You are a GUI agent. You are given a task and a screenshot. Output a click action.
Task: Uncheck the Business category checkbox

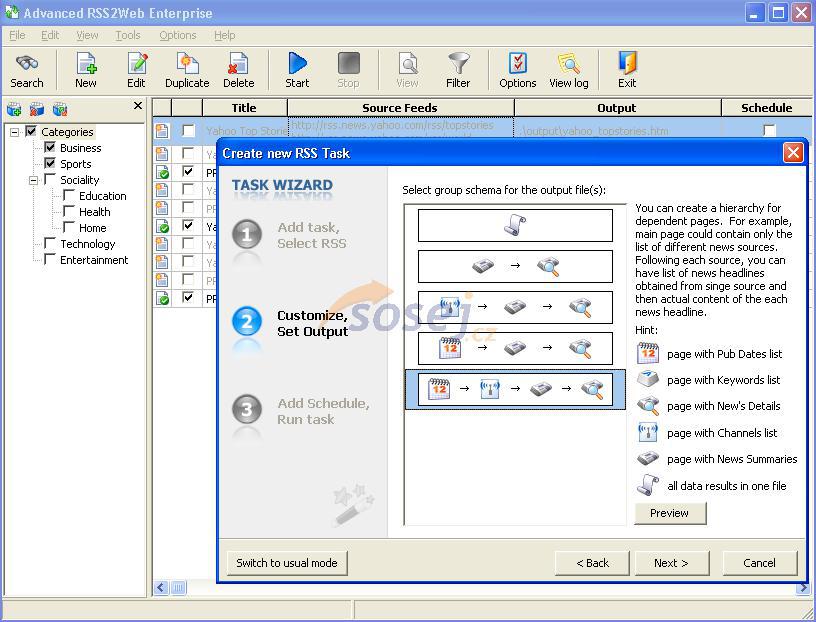point(50,148)
